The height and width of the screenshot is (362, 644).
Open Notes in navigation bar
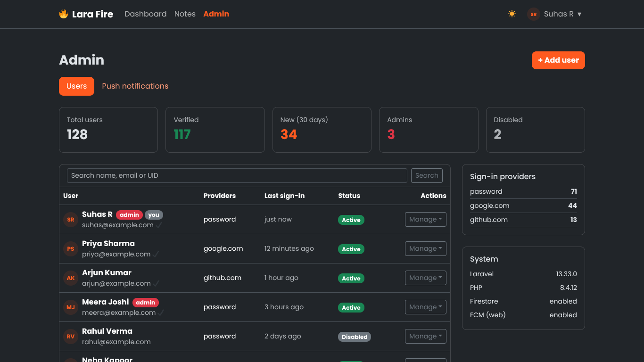point(185,14)
